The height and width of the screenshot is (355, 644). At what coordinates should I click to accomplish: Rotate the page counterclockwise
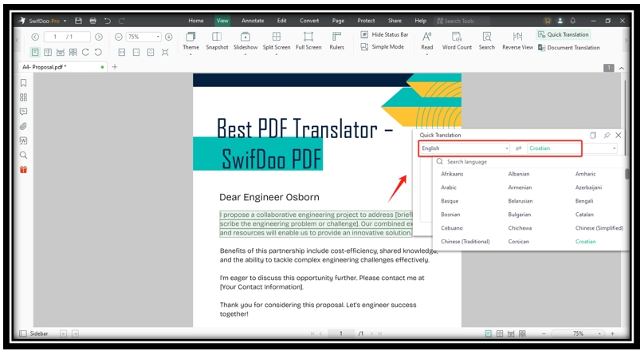98,52
